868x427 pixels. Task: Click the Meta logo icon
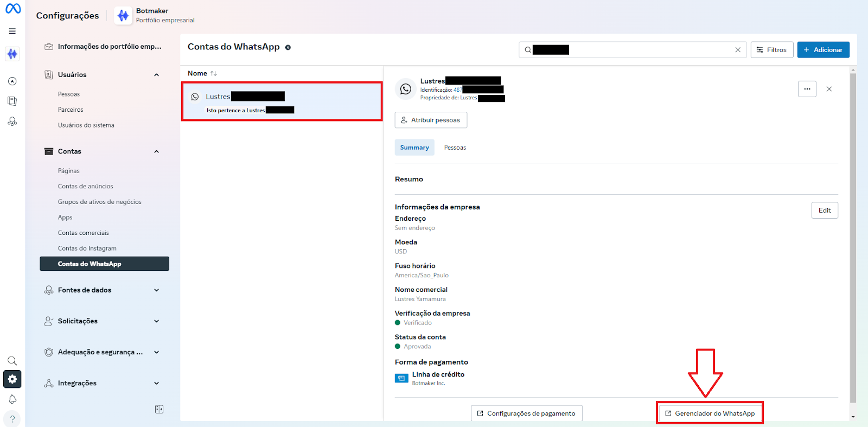tap(13, 9)
